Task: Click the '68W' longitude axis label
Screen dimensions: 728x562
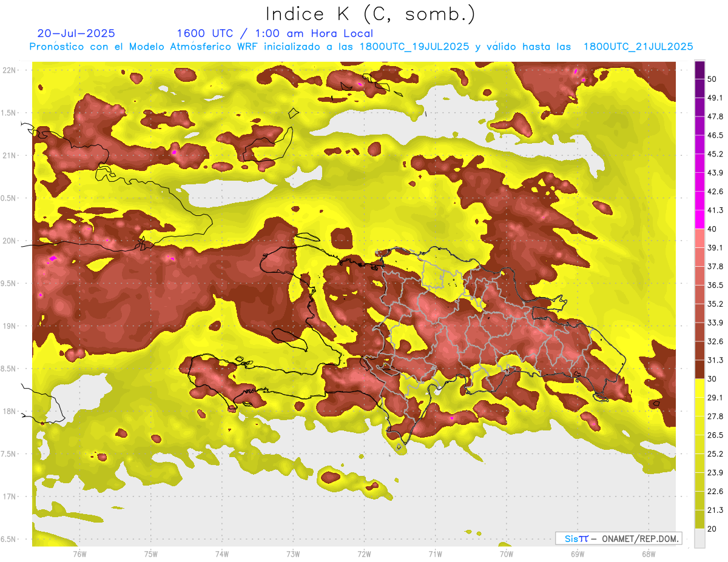Action: click(649, 554)
